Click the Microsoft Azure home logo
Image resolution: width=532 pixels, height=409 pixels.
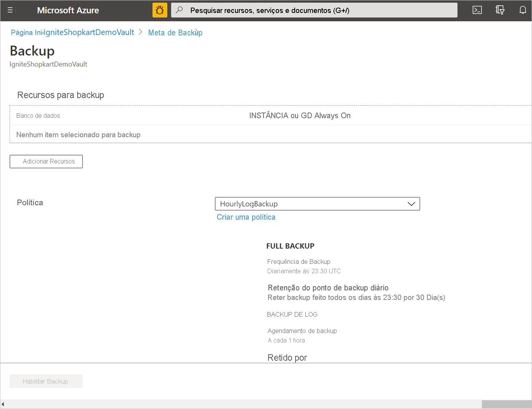(x=68, y=10)
